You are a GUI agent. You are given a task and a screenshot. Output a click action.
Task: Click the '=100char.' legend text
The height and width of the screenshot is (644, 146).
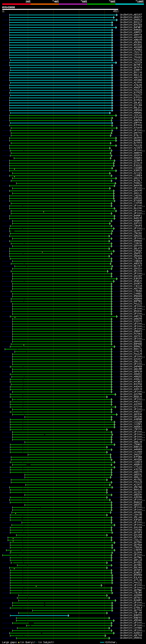(x=111, y=642)
